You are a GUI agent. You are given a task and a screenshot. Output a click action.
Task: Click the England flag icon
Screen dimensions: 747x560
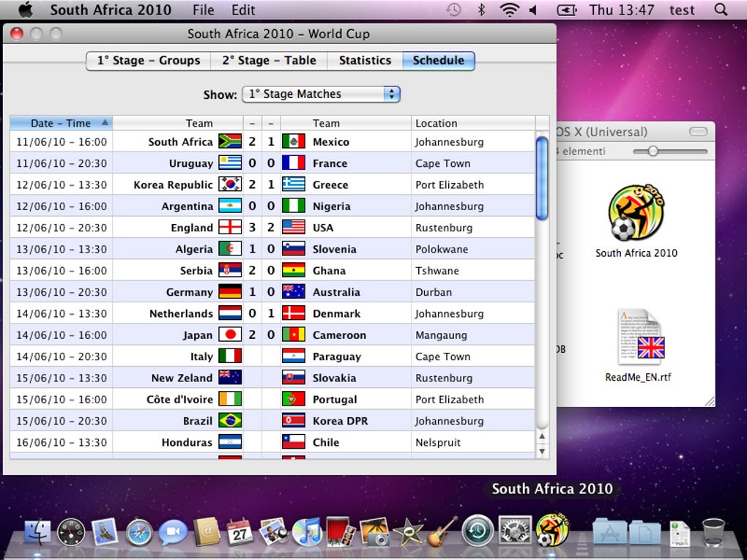click(230, 227)
